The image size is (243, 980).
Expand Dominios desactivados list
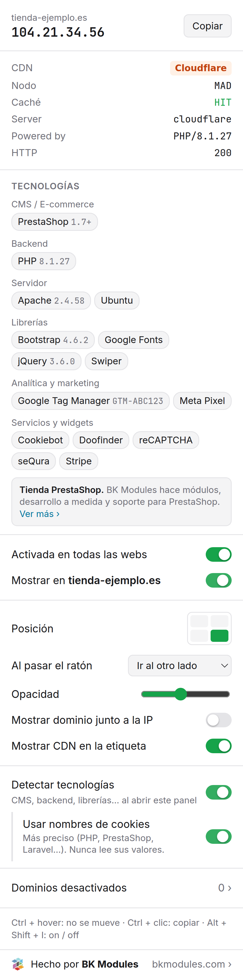pyautogui.click(x=122, y=888)
